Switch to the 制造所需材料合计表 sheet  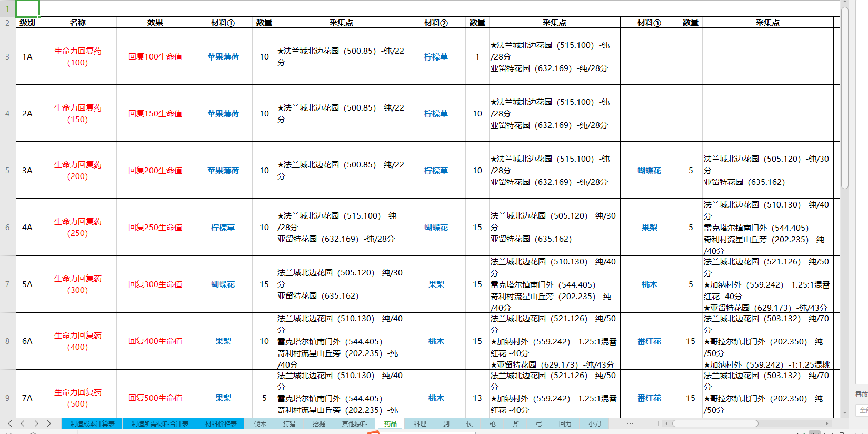click(x=159, y=423)
